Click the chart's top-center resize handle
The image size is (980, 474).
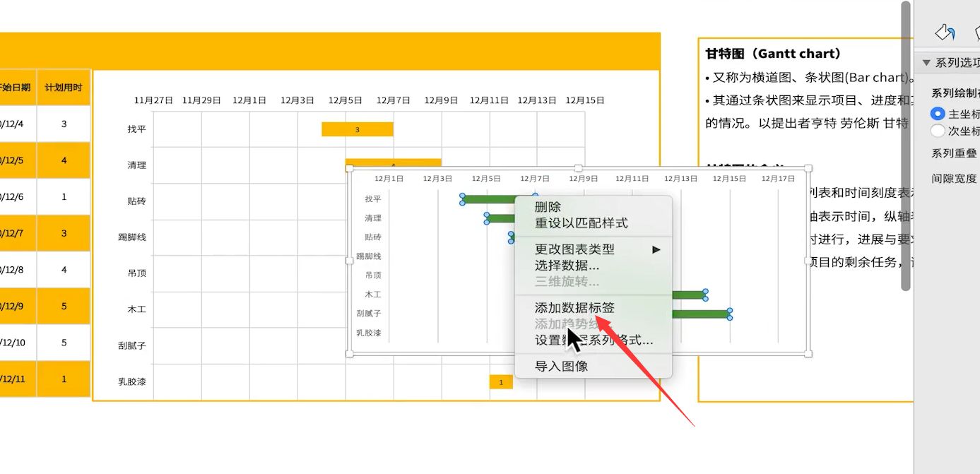click(x=578, y=168)
